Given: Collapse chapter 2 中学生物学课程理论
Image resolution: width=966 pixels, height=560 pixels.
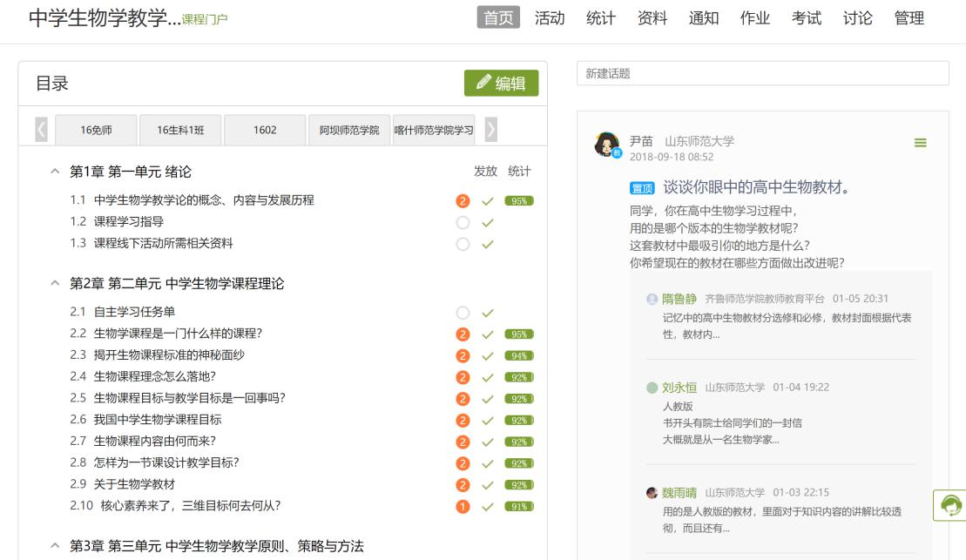Looking at the screenshot, I should coord(55,284).
